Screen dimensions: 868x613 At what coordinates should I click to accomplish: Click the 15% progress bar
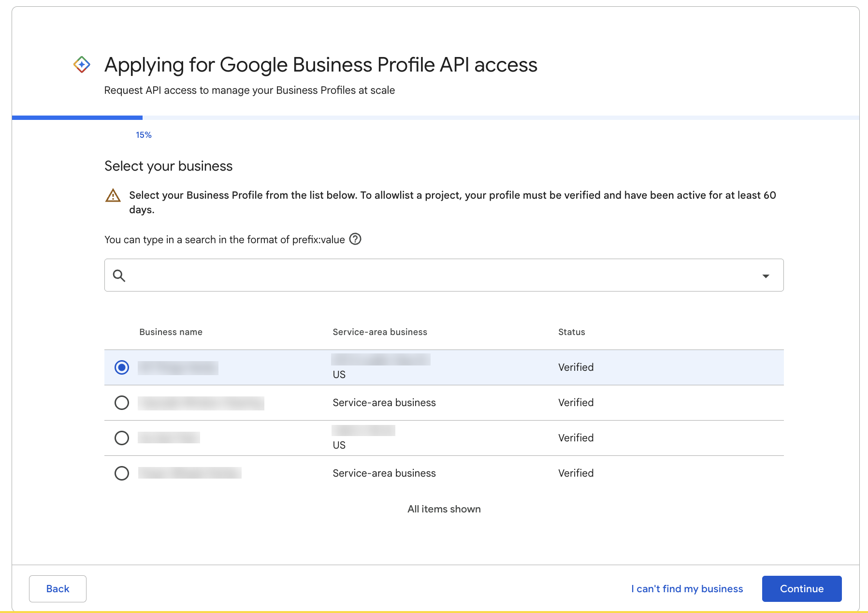click(144, 135)
